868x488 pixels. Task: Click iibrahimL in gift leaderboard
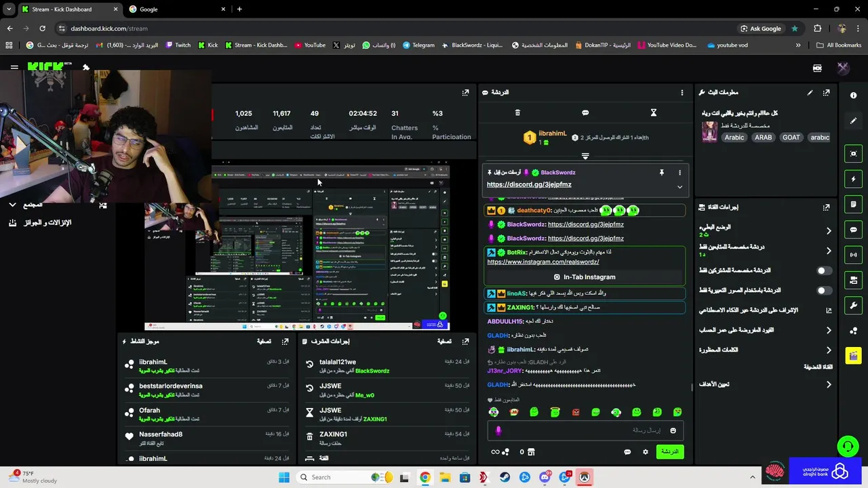553,134
